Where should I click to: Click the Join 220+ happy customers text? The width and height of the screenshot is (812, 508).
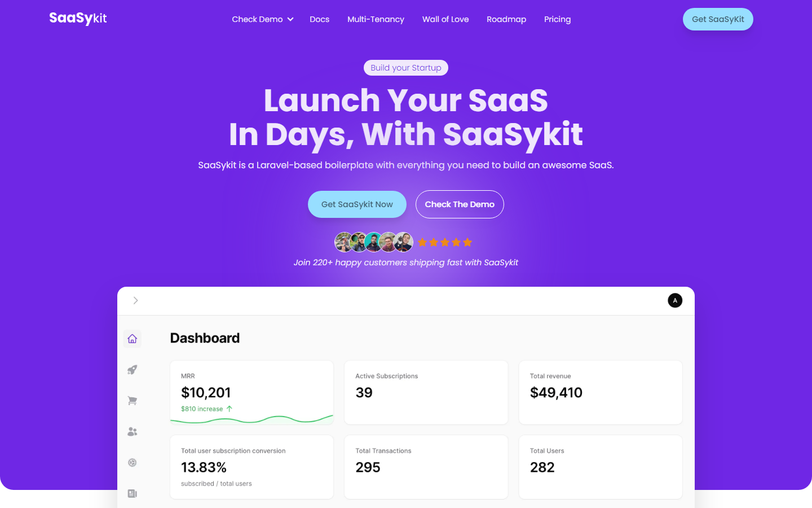coord(406,262)
